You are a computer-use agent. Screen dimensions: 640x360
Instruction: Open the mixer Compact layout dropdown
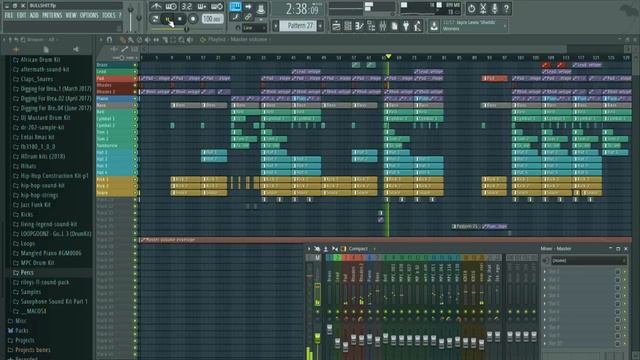[x=358, y=249]
